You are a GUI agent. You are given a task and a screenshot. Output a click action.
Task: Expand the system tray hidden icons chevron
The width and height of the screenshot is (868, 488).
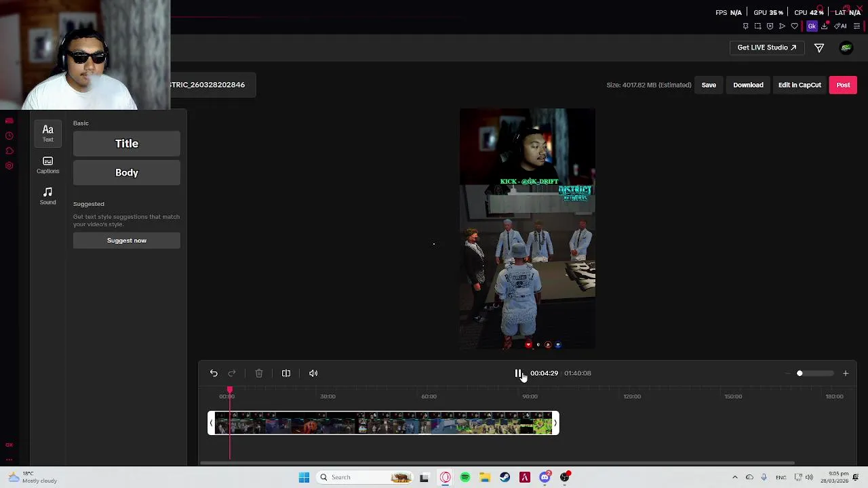click(x=735, y=477)
